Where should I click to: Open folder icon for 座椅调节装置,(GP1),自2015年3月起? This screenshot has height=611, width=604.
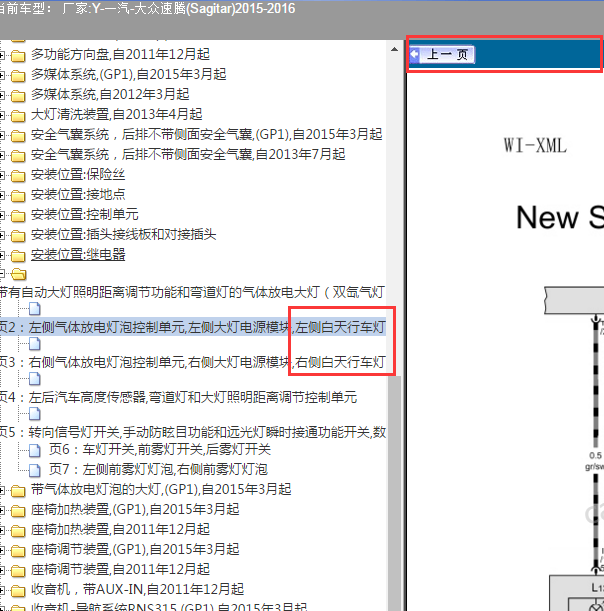coord(18,551)
